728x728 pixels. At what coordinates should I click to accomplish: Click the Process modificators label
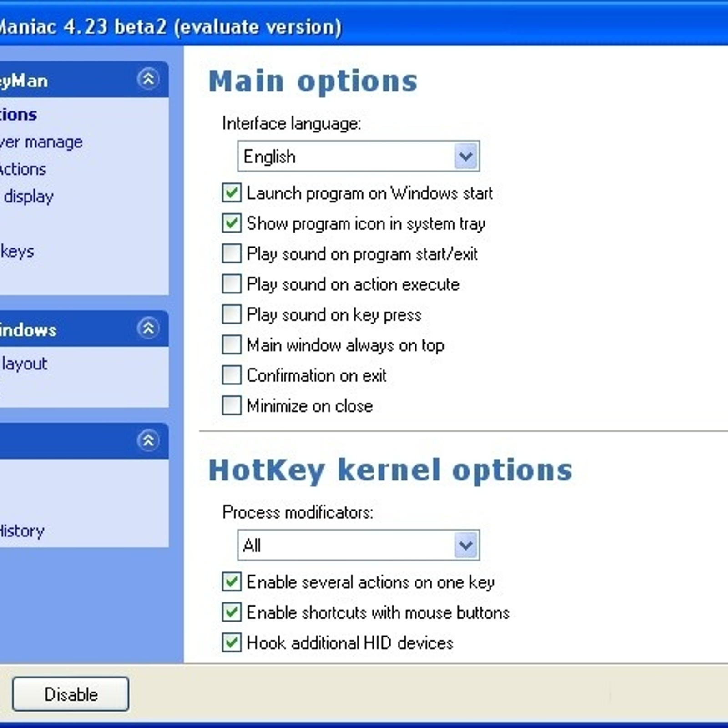tap(298, 512)
